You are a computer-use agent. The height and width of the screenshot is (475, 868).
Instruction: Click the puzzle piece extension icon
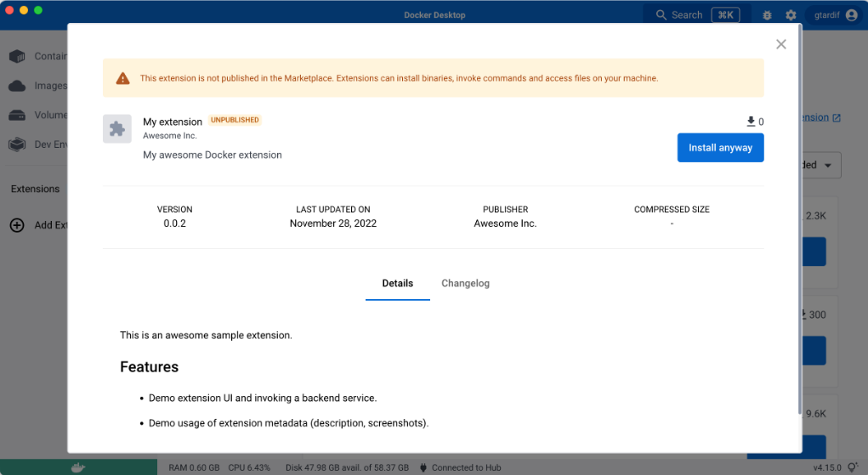tap(117, 128)
